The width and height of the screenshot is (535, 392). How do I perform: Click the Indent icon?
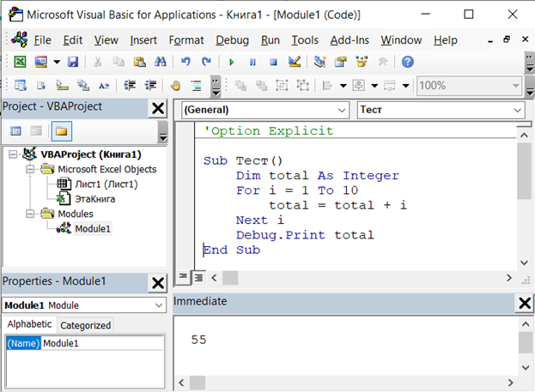(x=130, y=85)
